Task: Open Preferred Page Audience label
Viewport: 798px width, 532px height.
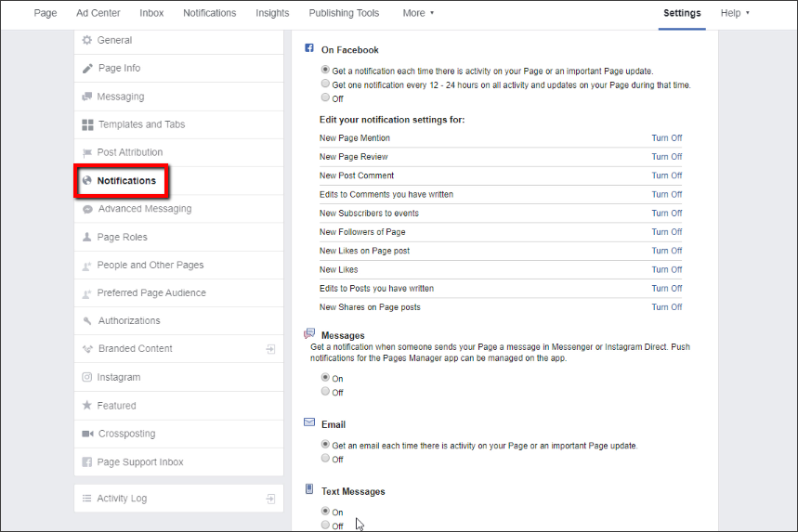Action: (x=151, y=293)
